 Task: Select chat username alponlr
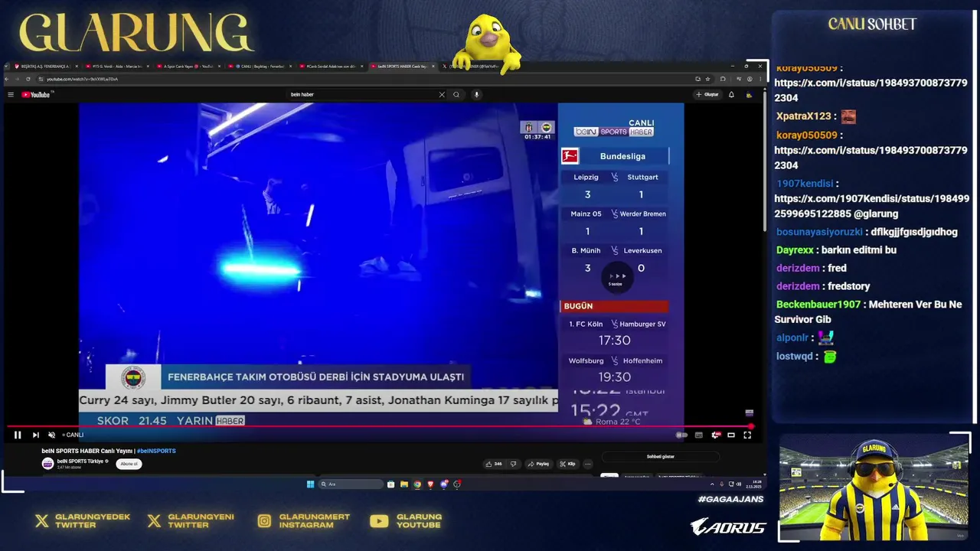tap(792, 337)
